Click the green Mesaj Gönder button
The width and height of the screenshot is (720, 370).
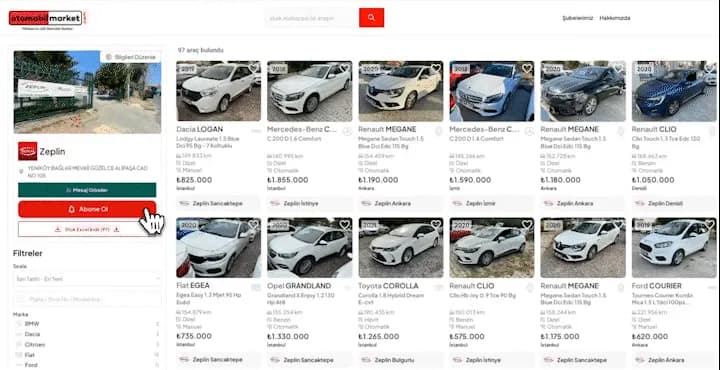pos(87,190)
